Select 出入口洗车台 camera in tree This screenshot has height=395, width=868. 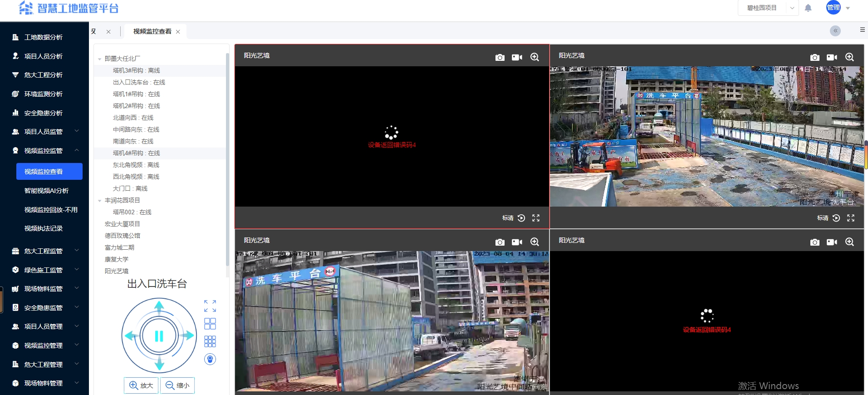point(139,82)
